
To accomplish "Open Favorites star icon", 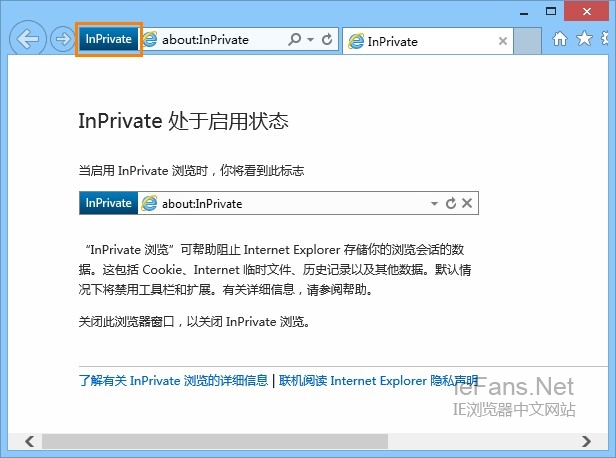I will point(584,38).
